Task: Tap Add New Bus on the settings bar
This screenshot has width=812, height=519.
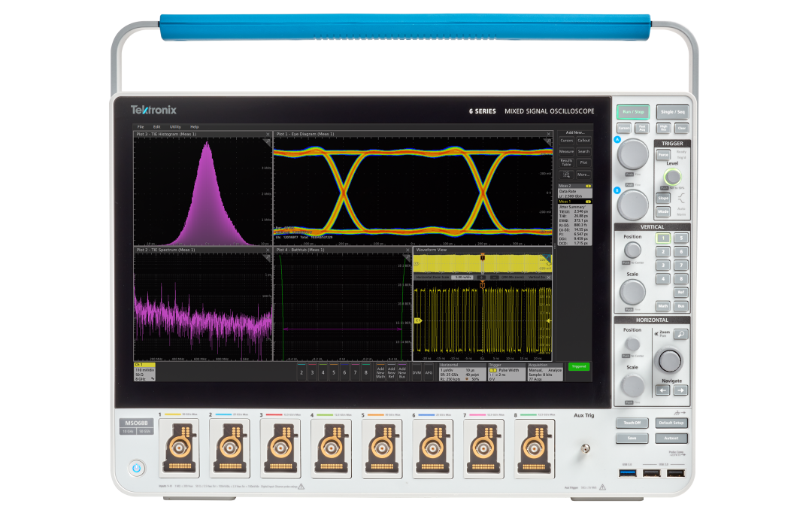Action: coord(402,372)
